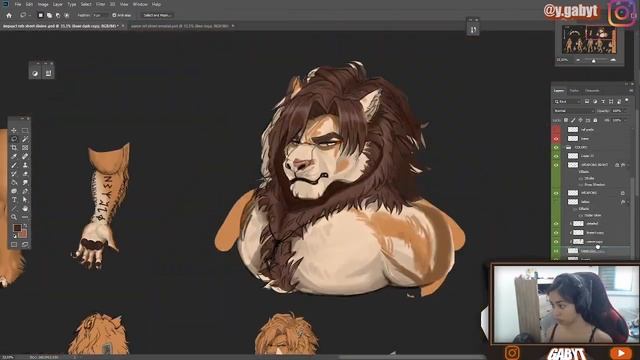Open the Filter menu
The height and width of the screenshot is (360, 640).
pyautogui.click(x=100, y=4)
